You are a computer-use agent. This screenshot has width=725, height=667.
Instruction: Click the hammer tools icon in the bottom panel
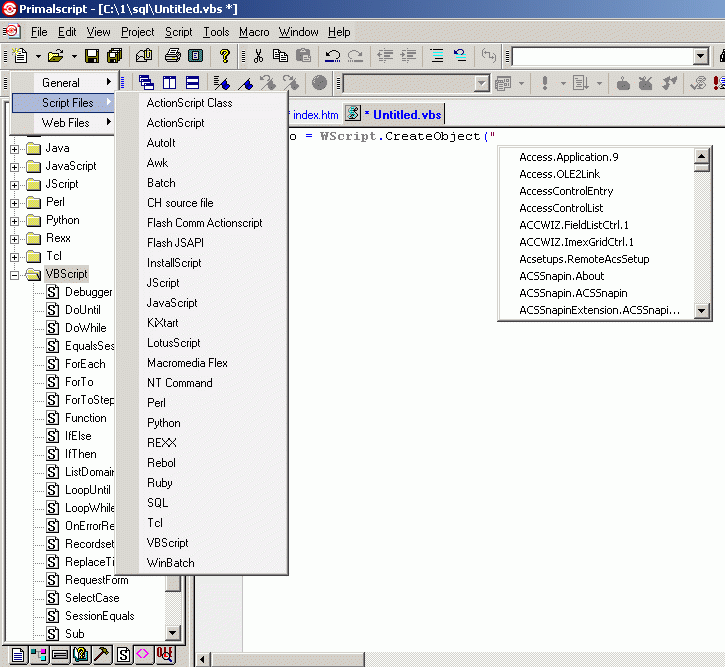(101, 655)
